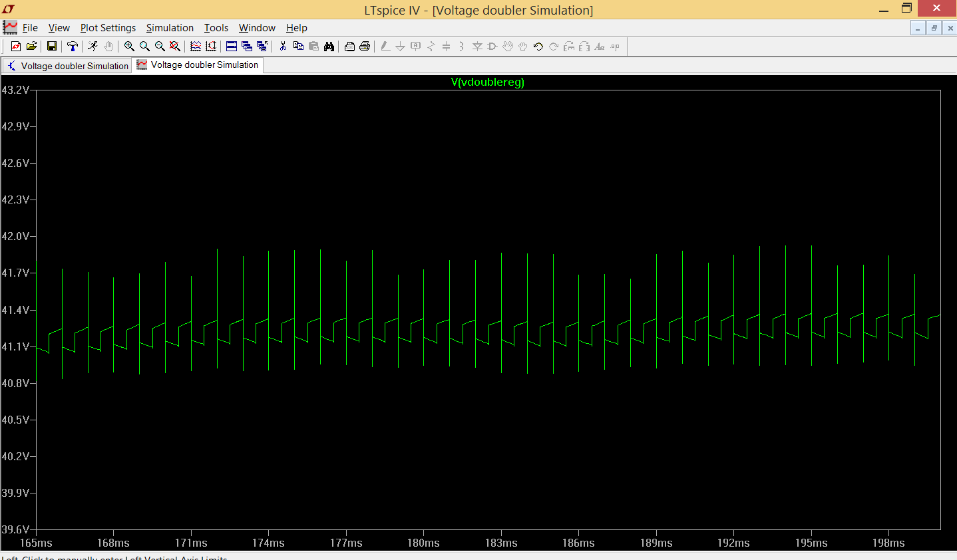This screenshot has width=957, height=560.
Task: Open the Window menu
Action: (x=257, y=28)
